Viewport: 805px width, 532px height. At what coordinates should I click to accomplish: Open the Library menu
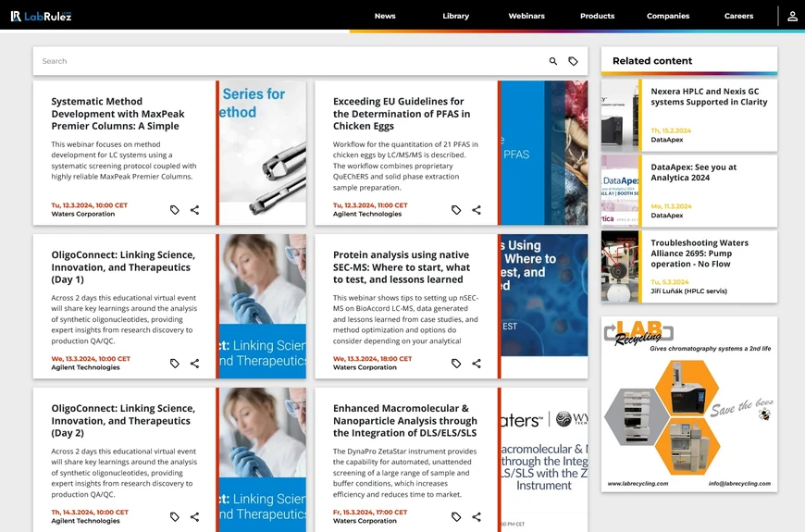point(456,16)
